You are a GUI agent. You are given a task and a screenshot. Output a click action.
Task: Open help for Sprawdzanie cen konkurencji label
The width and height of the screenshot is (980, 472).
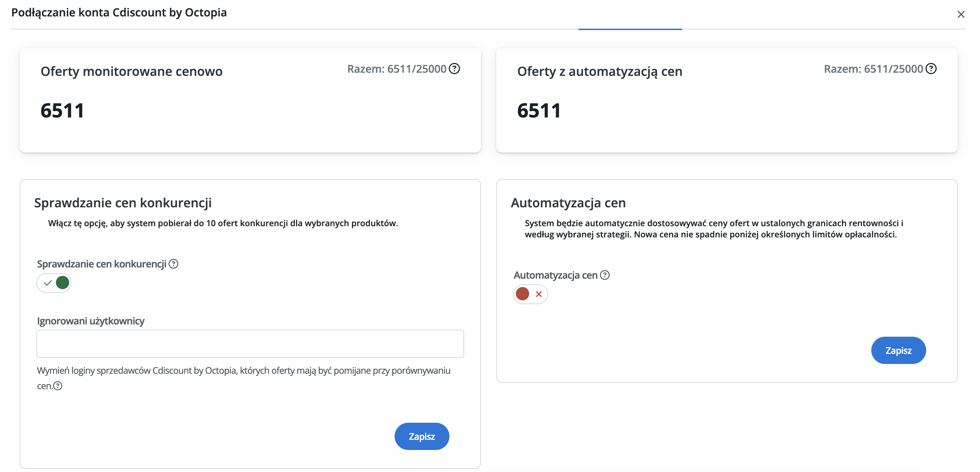tap(173, 264)
